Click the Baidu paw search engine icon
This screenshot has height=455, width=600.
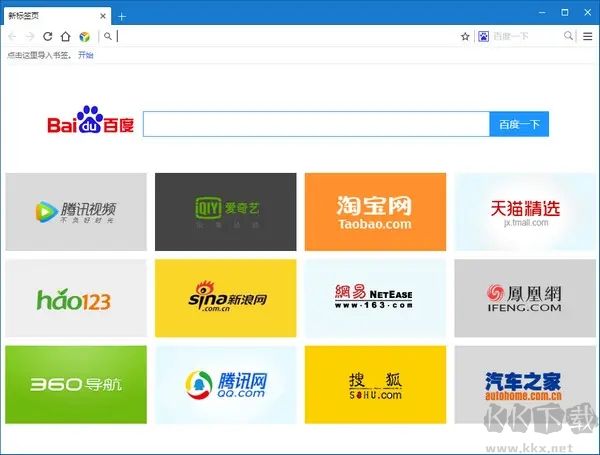(484, 36)
